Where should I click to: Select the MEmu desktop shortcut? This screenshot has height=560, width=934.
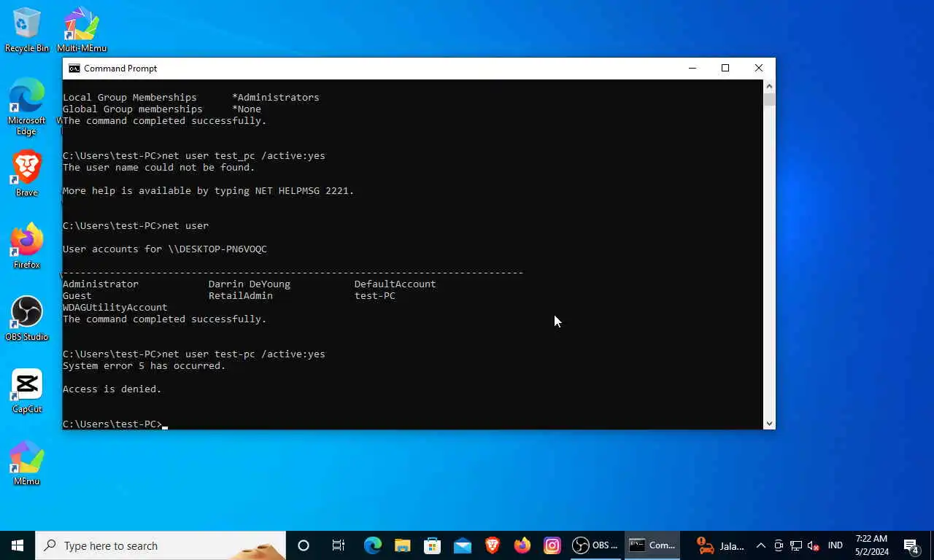point(27,462)
